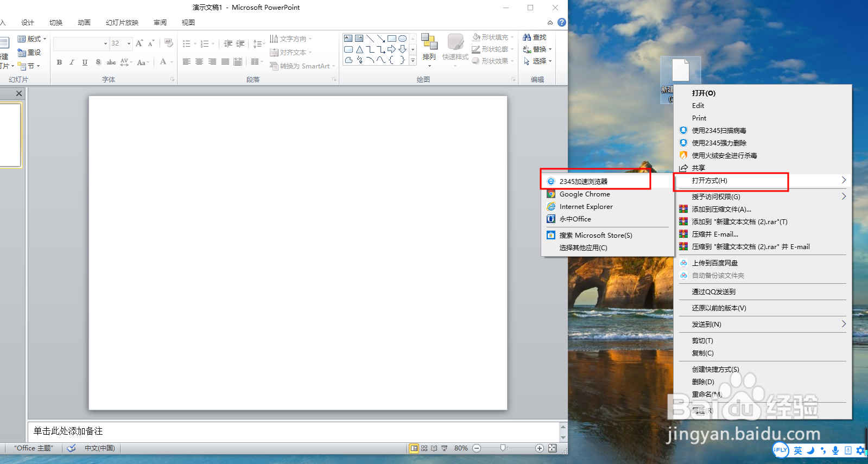
Task: Choose 2345加速浏览器 in open-with submenu
Action: coord(607,181)
